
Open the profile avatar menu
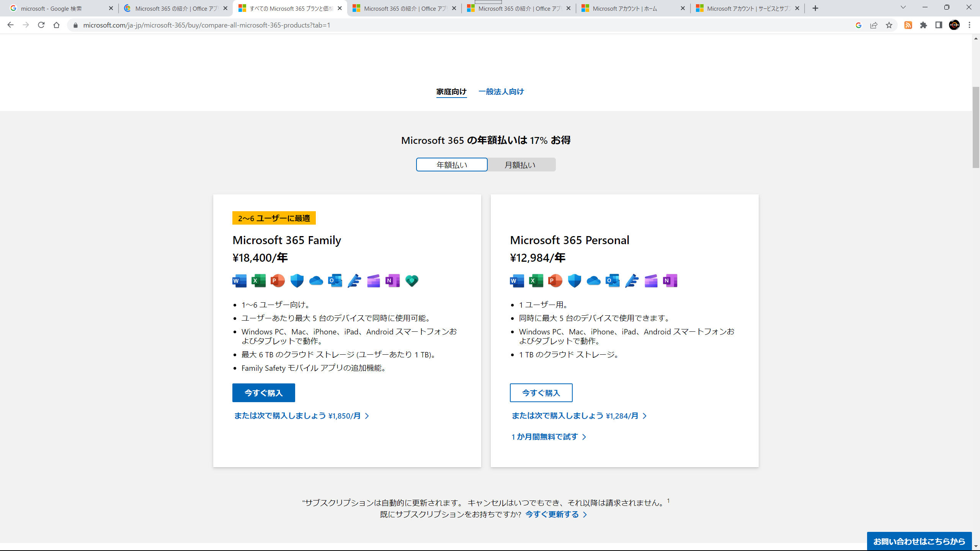click(954, 25)
